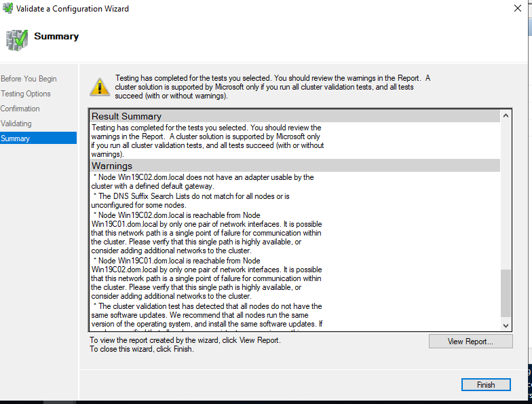Select the highlighted Summary step

click(x=16, y=139)
